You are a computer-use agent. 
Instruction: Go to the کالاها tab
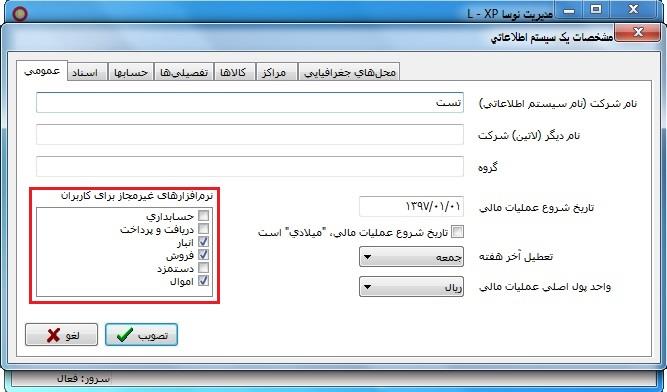(234, 72)
